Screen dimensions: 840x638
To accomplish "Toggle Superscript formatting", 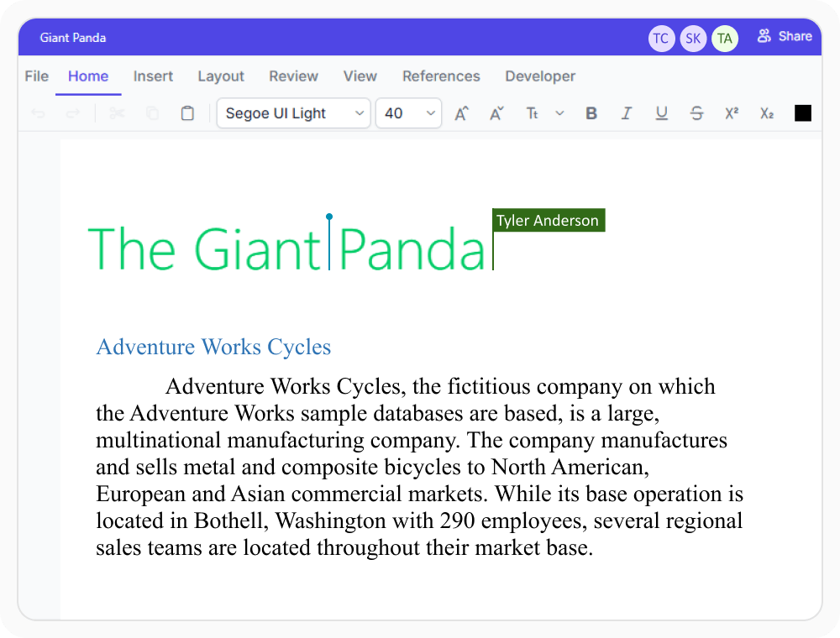I will click(732, 113).
